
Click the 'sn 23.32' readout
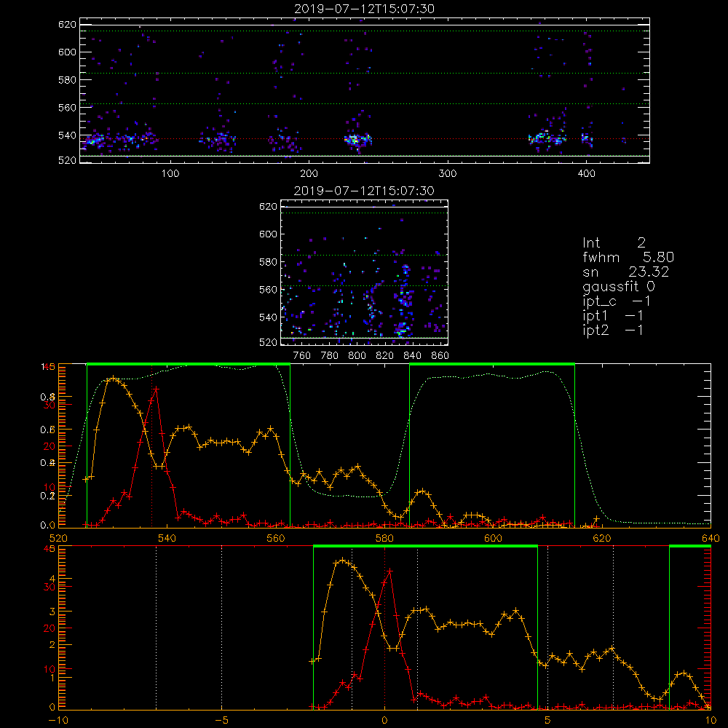coord(626,272)
